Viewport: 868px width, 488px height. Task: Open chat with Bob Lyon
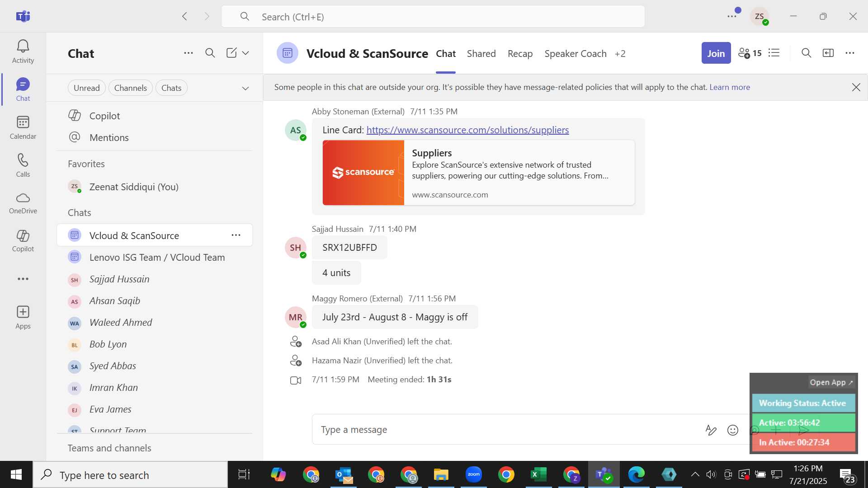[x=155, y=344]
